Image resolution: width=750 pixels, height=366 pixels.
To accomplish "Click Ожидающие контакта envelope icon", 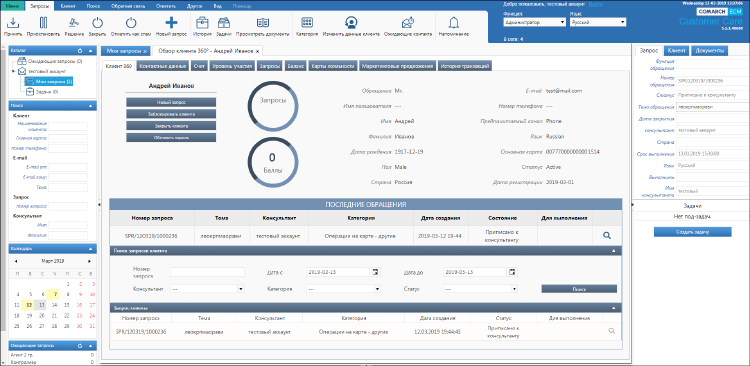I will pyautogui.click(x=408, y=22).
